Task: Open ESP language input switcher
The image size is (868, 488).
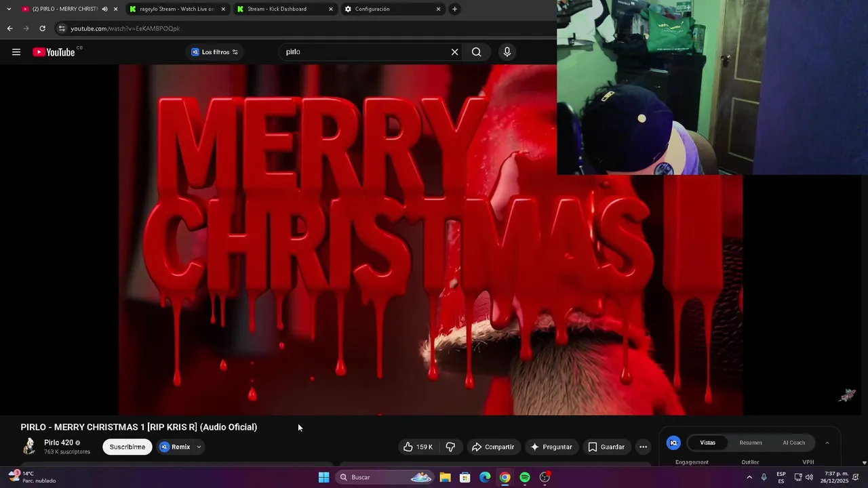Action: (x=781, y=477)
